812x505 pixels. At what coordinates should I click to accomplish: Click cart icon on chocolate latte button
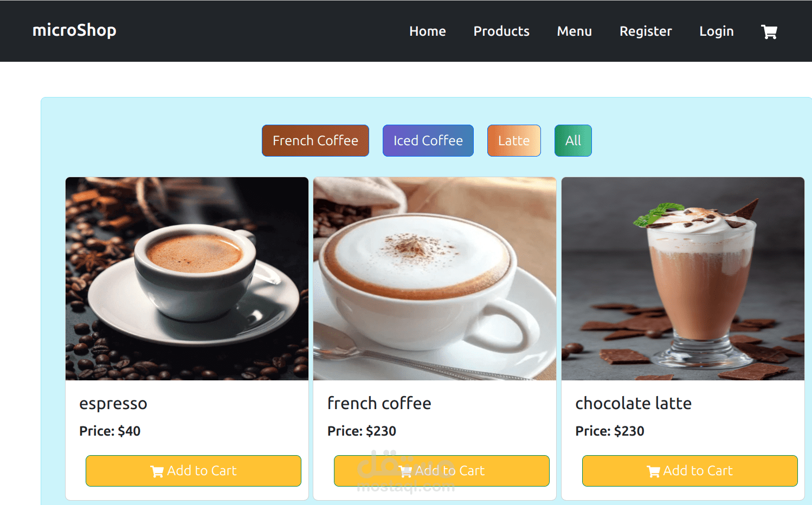click(654, 471)
